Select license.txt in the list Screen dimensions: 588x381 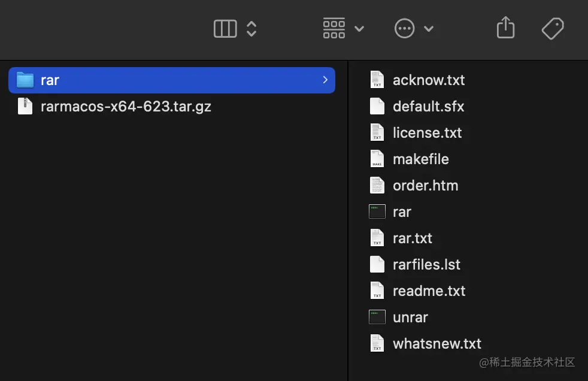tap(427, 133)
